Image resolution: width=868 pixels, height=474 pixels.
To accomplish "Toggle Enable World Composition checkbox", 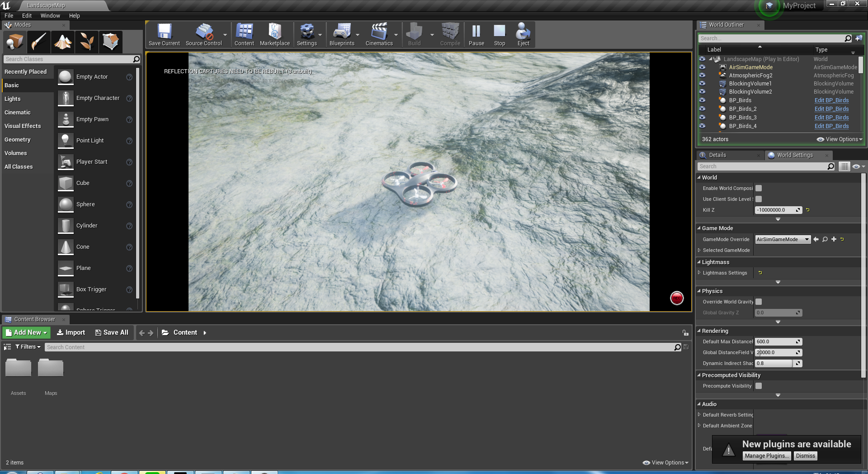I will click(759, 188).
